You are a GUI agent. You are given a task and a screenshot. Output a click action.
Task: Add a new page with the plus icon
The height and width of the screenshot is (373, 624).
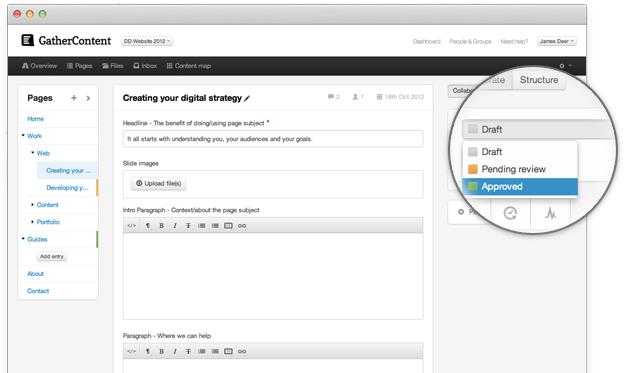74,98
